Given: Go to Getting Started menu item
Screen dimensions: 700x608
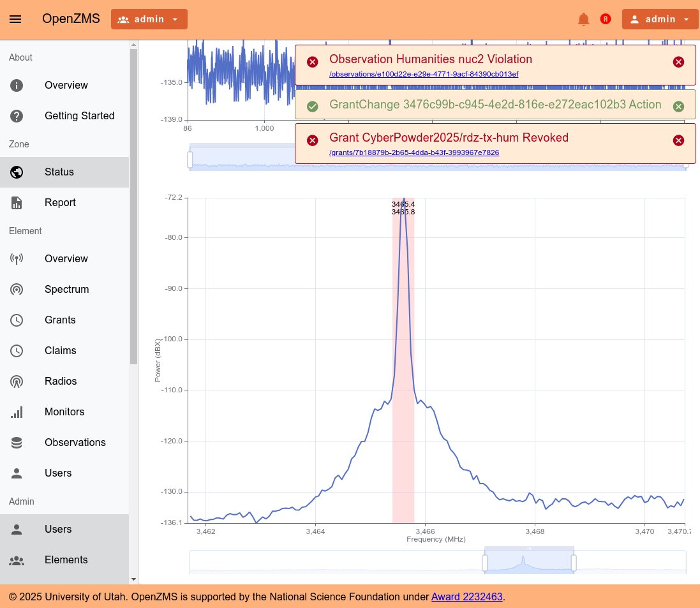Looking at the screenshot, I should (x=64, y=116).
